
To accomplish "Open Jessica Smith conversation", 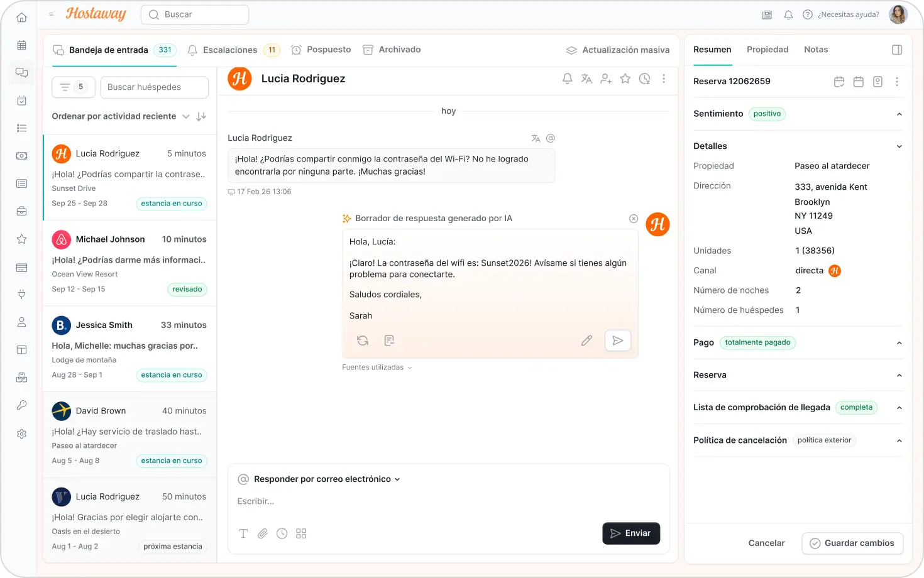I will click(129, 349).
